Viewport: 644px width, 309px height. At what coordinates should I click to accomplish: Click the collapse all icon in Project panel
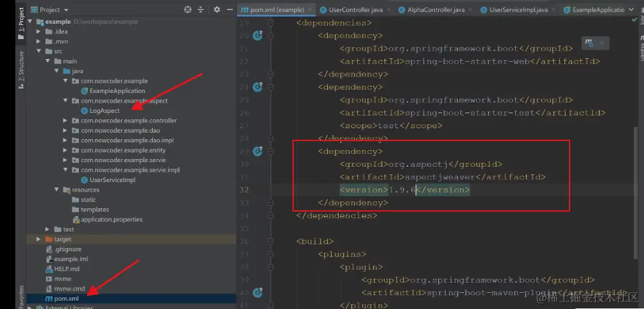click(200, 10)
